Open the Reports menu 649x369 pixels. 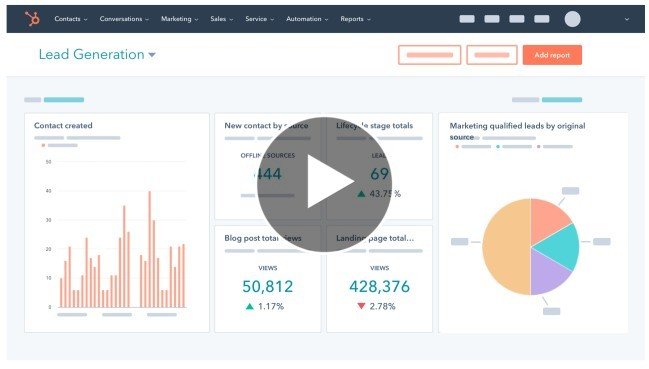click(x=356, y=19)
